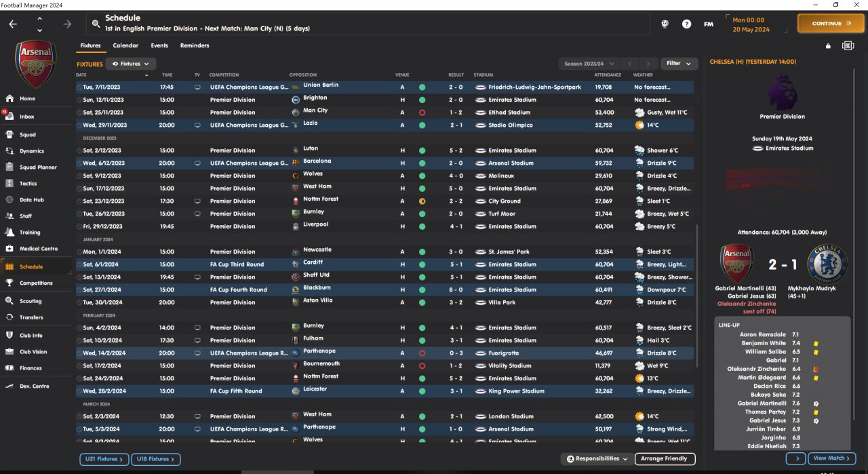Click the help question mark icon
This screenshot has width=868, height=474.
[x=686, y=24]
